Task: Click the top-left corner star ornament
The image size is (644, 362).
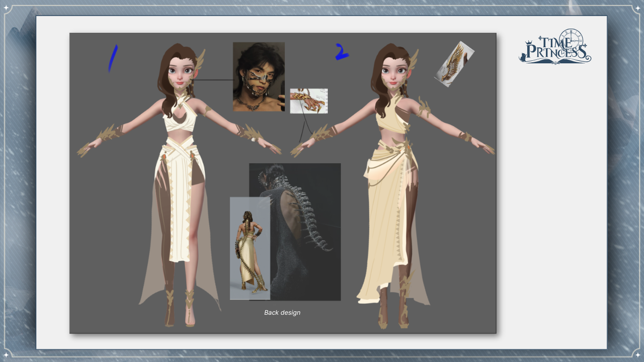Action: click(7, 7)
